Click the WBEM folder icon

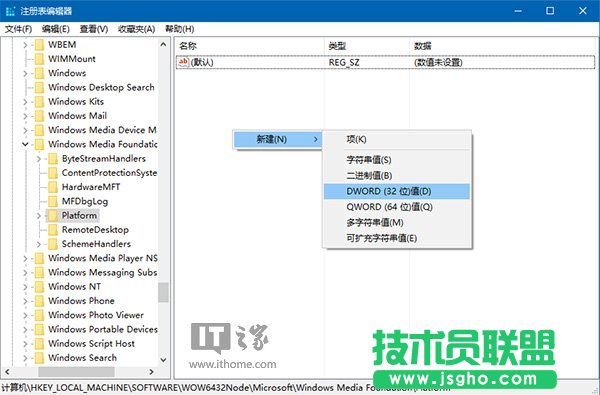click(x=39, y=45)
